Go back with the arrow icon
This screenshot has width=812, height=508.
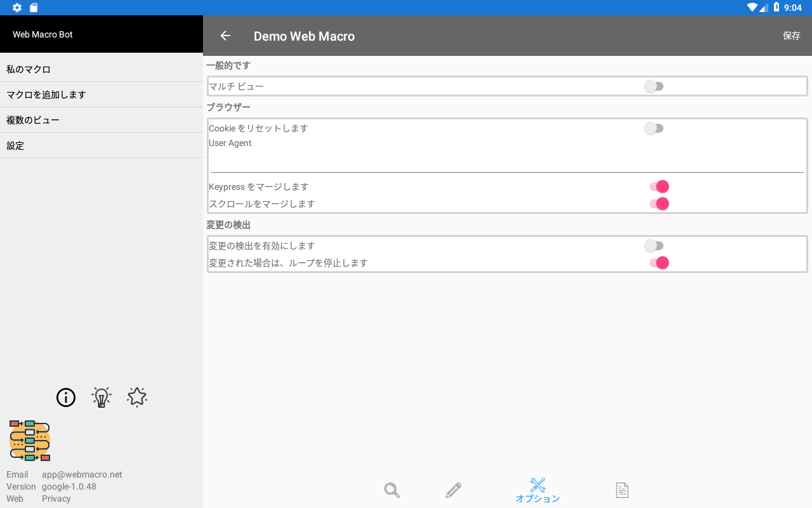225,36
